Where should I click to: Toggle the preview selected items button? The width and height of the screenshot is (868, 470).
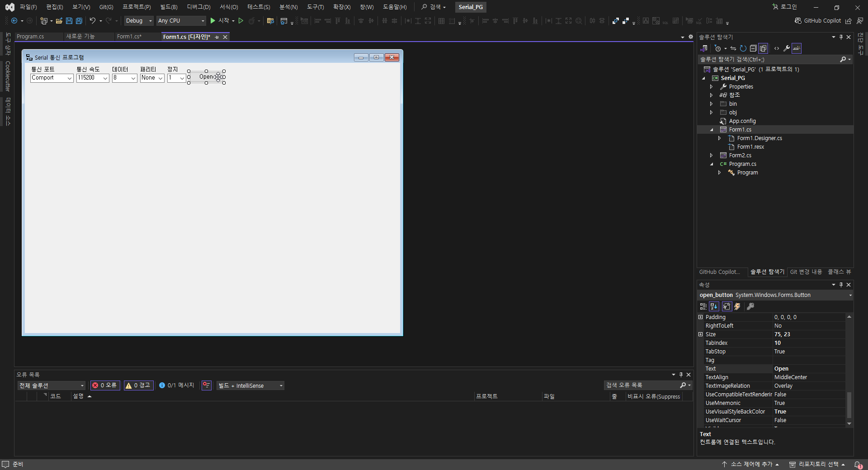[x=797, y=48]
